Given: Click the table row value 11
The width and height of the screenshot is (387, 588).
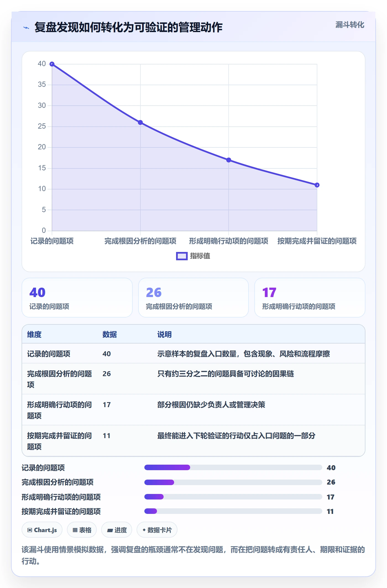Looking at the screenshot, I should click(x=107, y=436).
